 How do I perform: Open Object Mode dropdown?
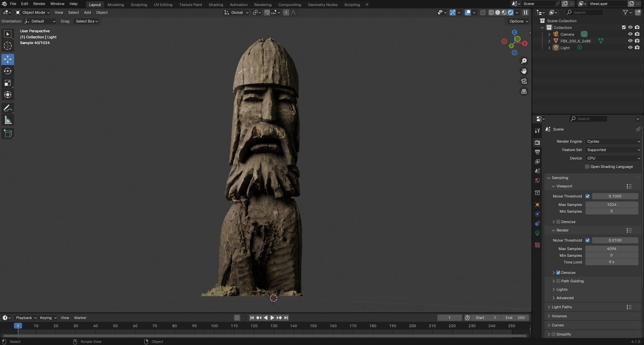tap(33, 12)
